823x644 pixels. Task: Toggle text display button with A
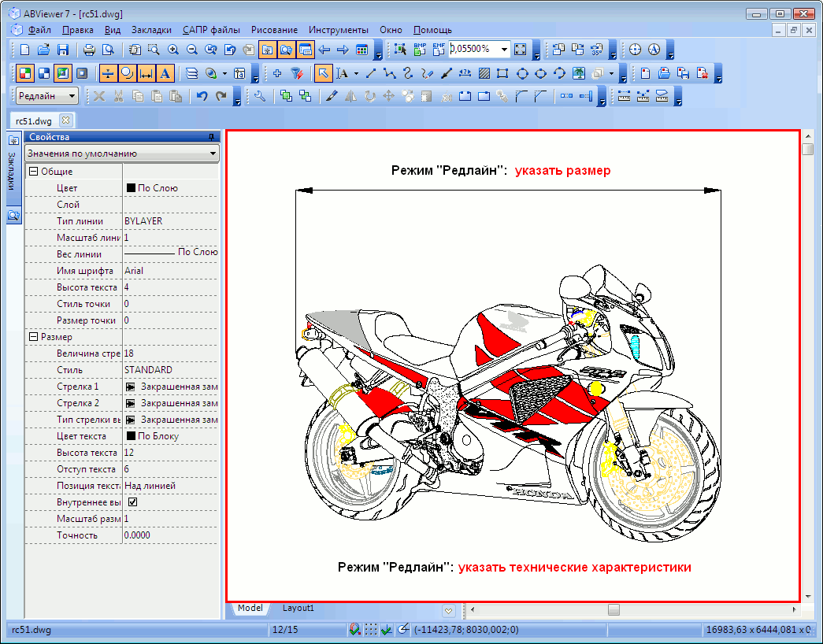[x=165, y=73]
